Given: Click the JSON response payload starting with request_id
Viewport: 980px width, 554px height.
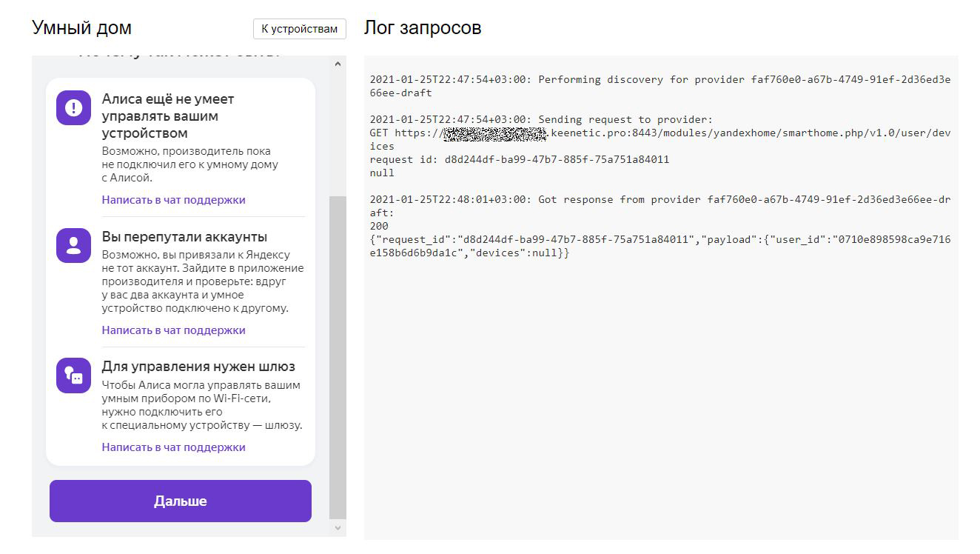Looking at the screenshot, I should pos(660,247).
